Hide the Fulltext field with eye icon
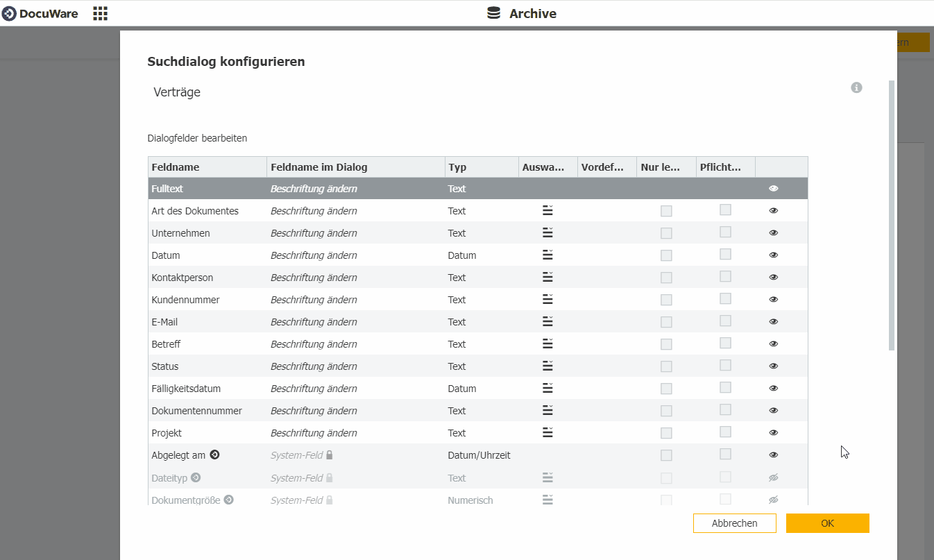Image resolution: width=934 pixels, height=560 pixels. tap(774, 189)
